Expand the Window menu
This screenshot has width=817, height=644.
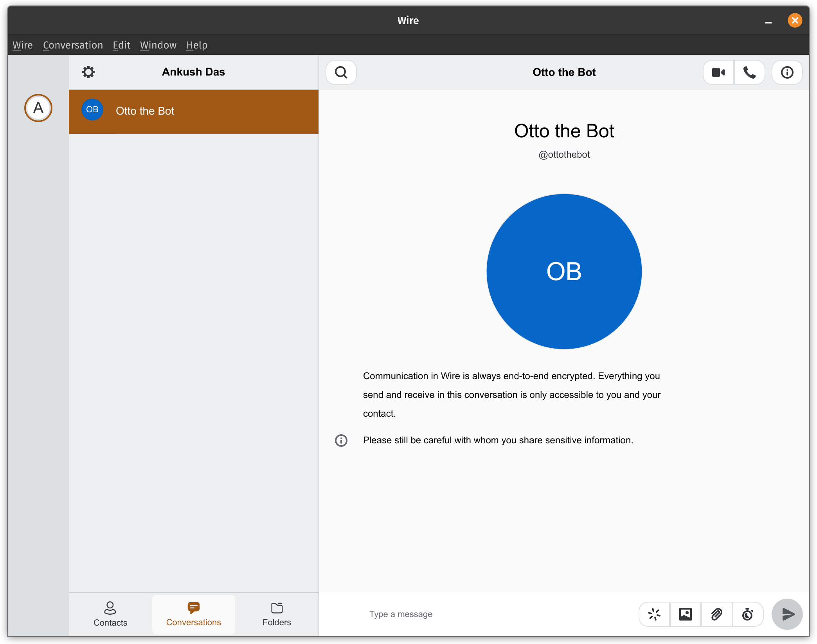click(x=158, y=45)
